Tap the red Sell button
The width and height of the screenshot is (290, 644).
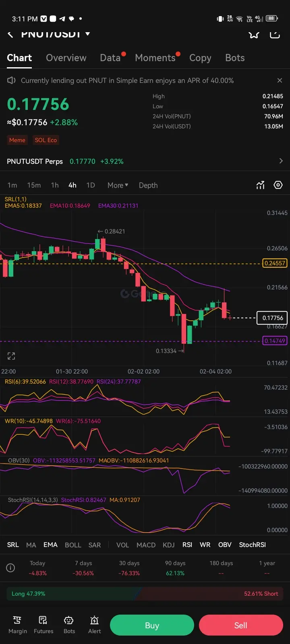[x=241, y=625]
